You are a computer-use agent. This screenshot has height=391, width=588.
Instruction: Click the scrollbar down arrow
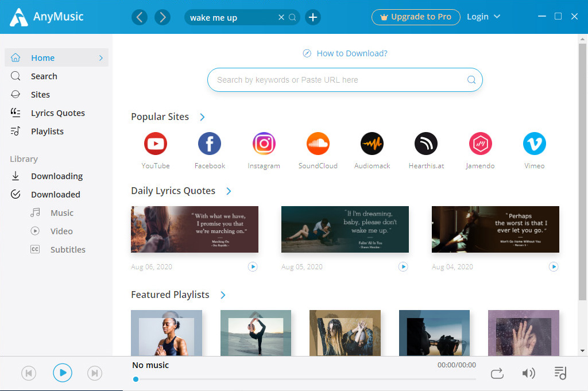(x=582, y=351)
